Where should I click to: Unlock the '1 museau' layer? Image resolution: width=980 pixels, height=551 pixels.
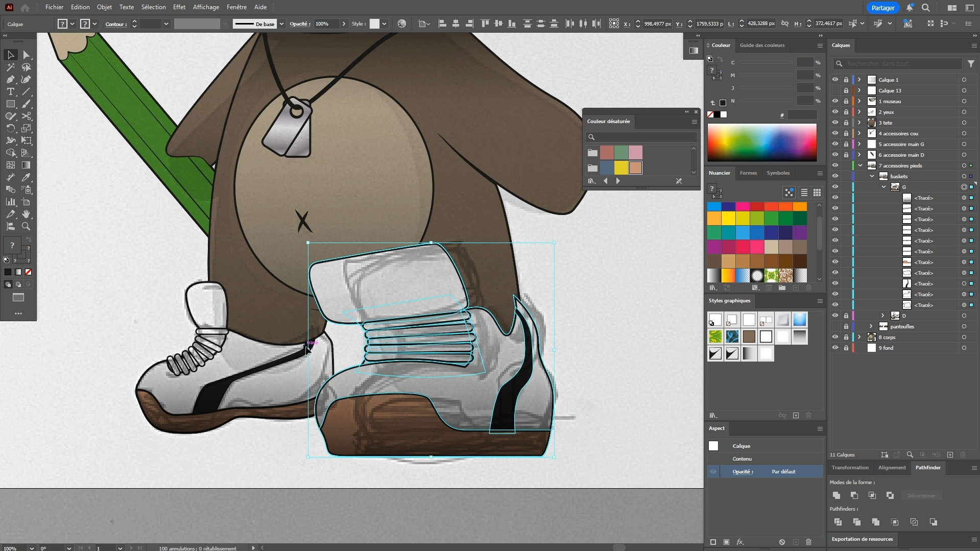click(846, 101)
